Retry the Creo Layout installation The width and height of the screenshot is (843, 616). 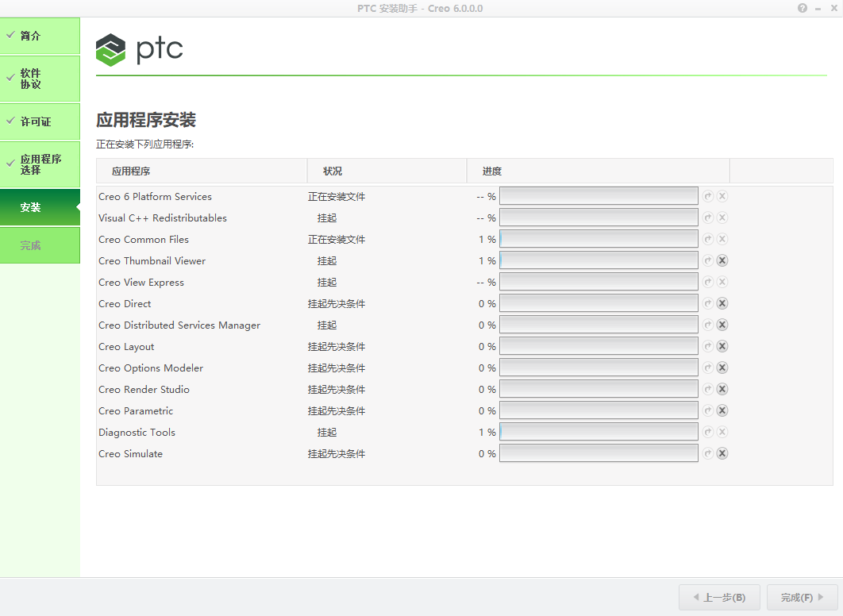[x=707, y=345]
